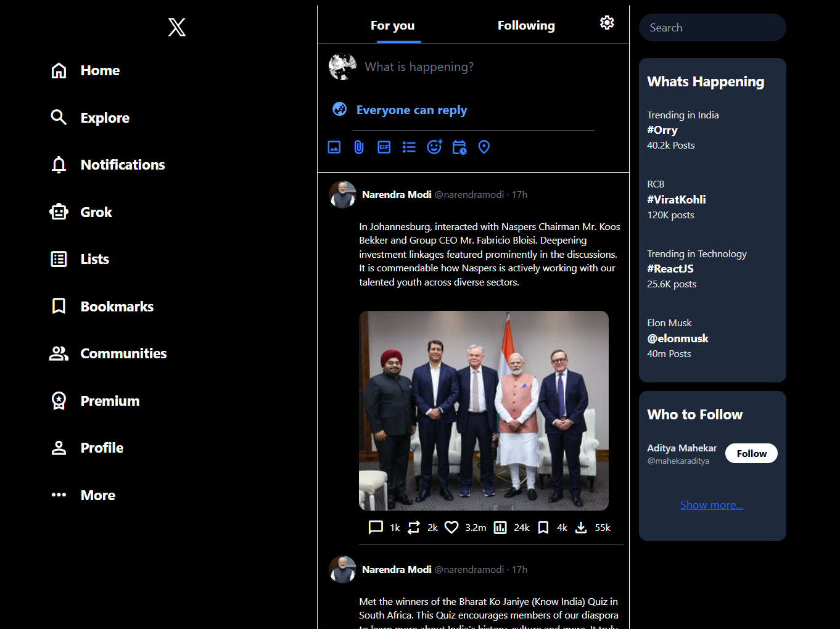
Task: Open Bookmarks from the sidebar
Action: click(117, 306)
